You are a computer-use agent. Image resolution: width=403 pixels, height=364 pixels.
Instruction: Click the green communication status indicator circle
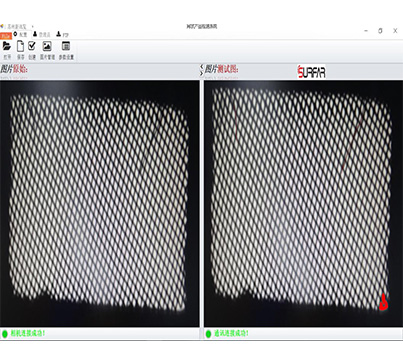pos(208,333)
